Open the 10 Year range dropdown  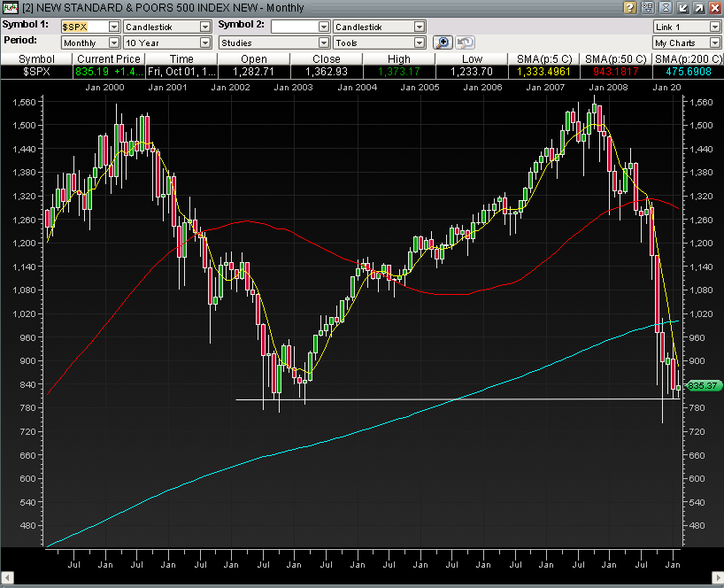tap(205, 43)
